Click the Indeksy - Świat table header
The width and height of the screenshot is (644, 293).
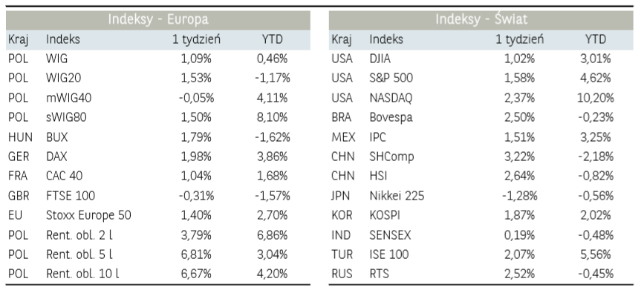481,19
